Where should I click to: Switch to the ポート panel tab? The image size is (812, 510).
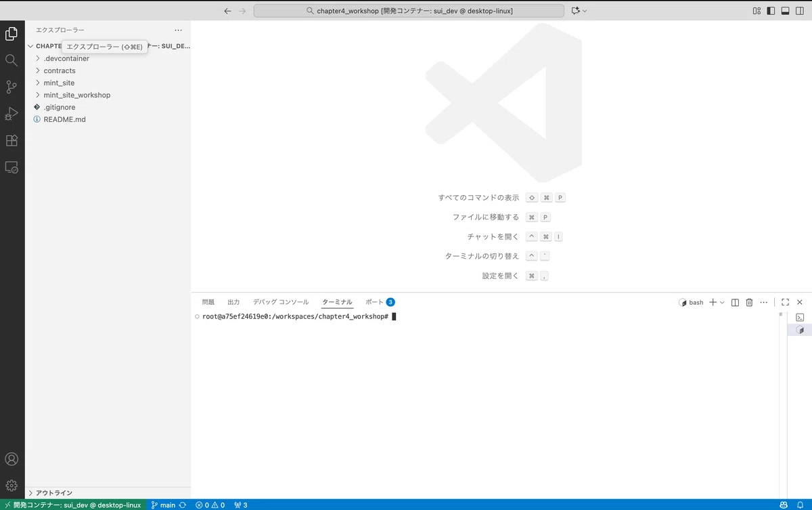pos(380,302)
